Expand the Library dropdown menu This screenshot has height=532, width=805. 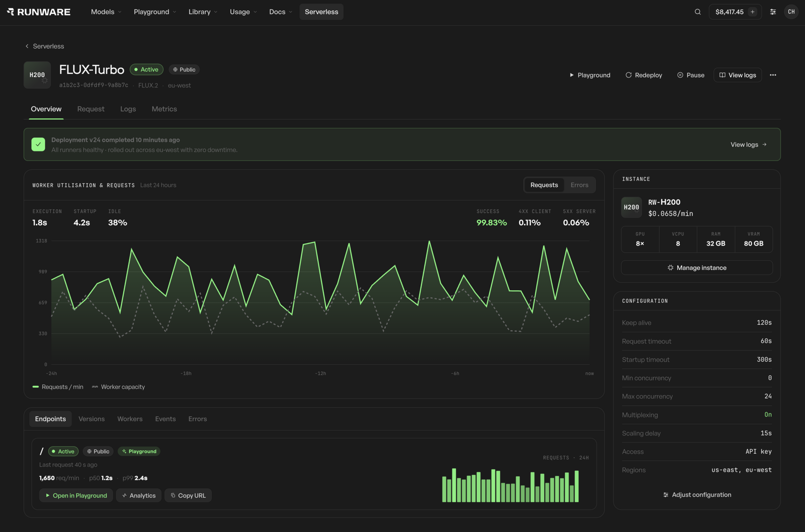[203, 12]
